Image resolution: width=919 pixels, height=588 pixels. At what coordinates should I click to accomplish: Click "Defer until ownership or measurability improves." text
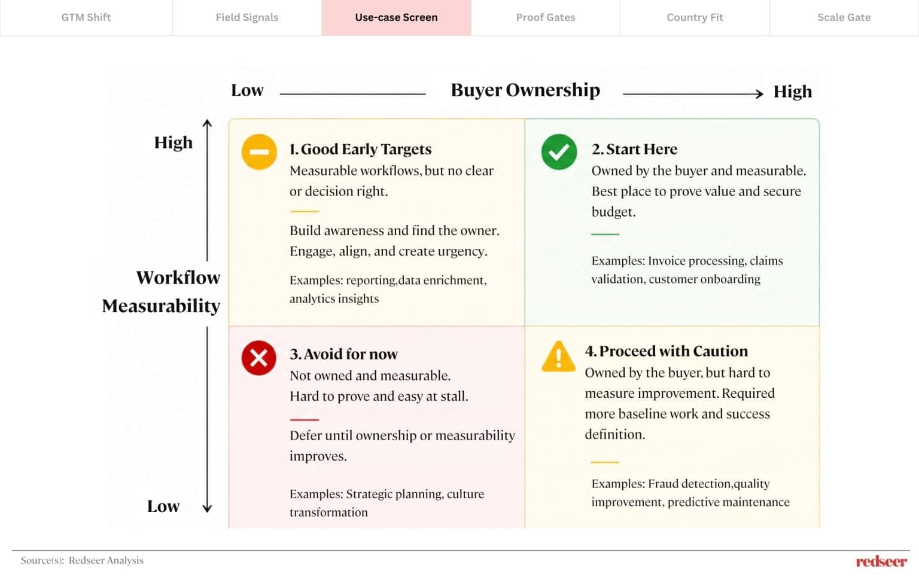tap(402, 446)
